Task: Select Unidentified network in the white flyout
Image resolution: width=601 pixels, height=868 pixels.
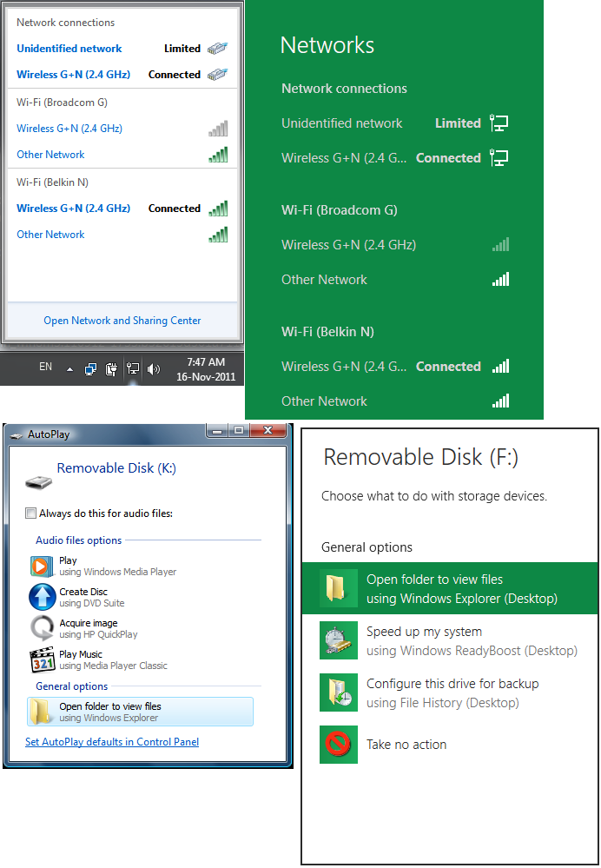Action: click(x=69, y=49)
